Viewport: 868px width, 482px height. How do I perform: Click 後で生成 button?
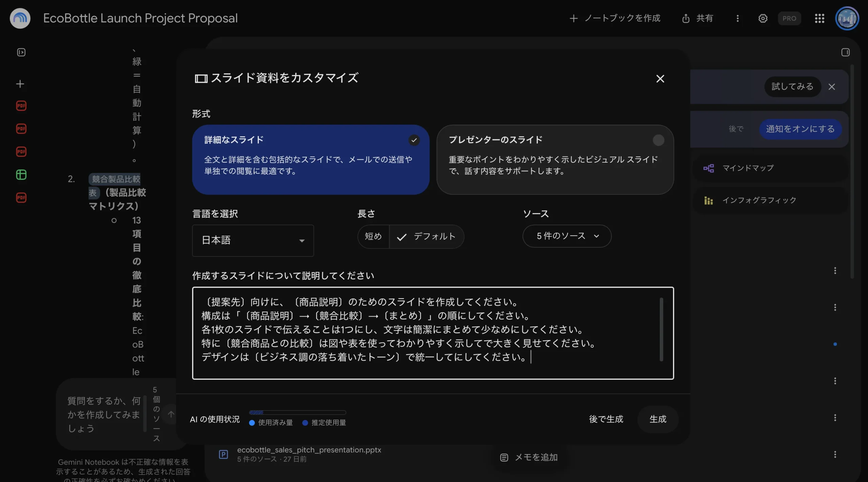tap(606, 419)
